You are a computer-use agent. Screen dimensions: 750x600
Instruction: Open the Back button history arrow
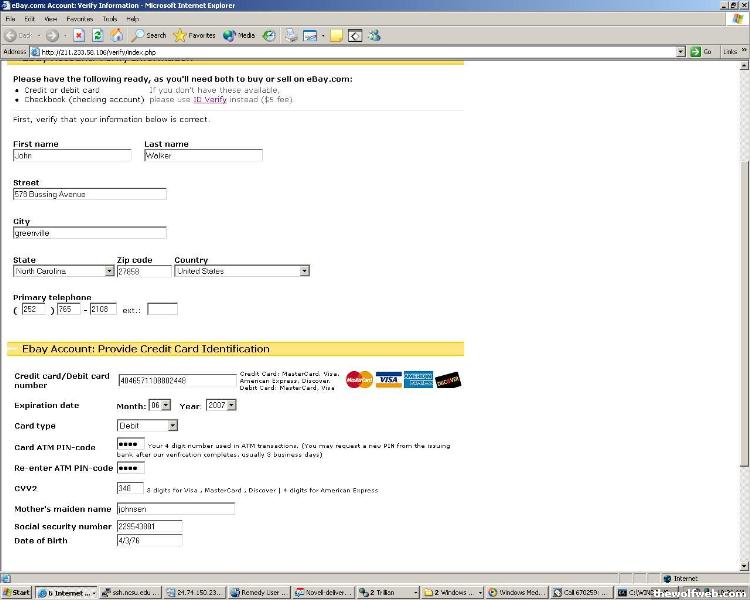click(39, 36)
